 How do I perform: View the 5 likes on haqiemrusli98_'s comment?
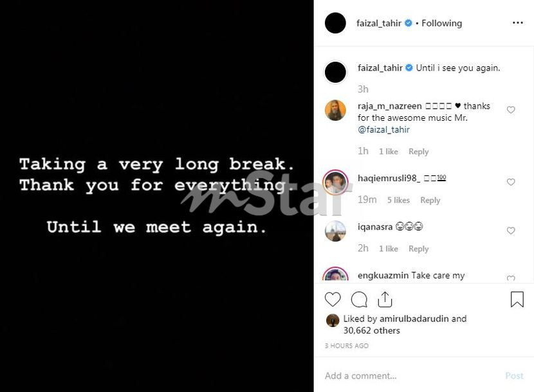tap(398, 200)
